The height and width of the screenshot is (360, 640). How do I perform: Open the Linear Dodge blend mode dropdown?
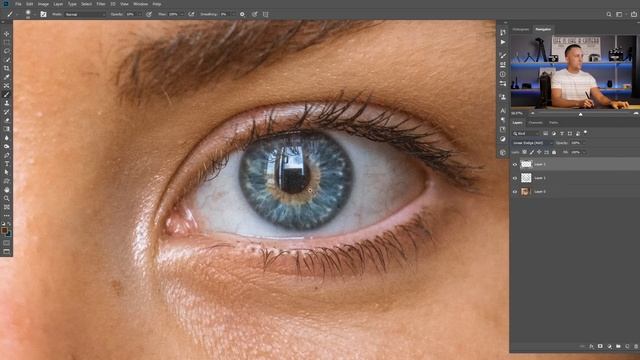pos(532,143)
